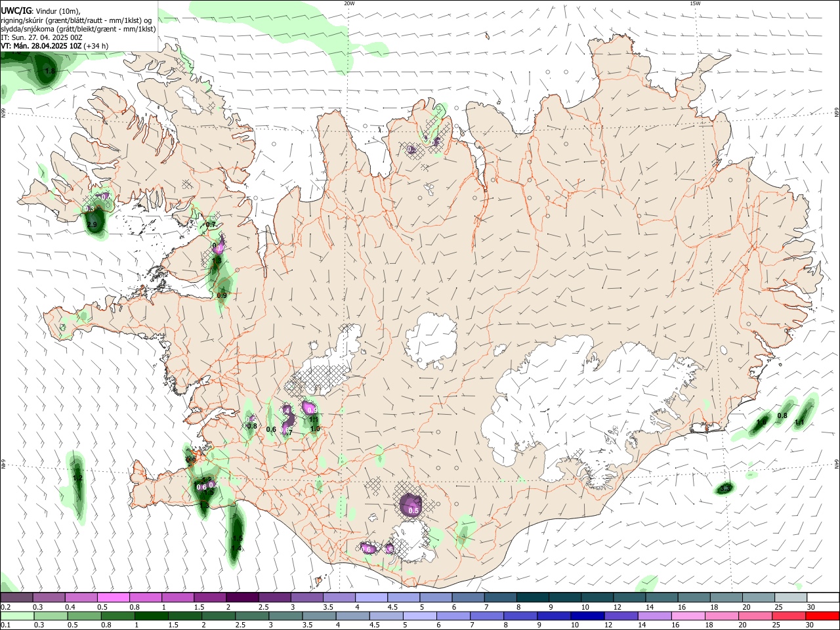Click the lavender snow legend swatch labeled 4
Viewport: 840px width, 630px height.
point(371,597)
